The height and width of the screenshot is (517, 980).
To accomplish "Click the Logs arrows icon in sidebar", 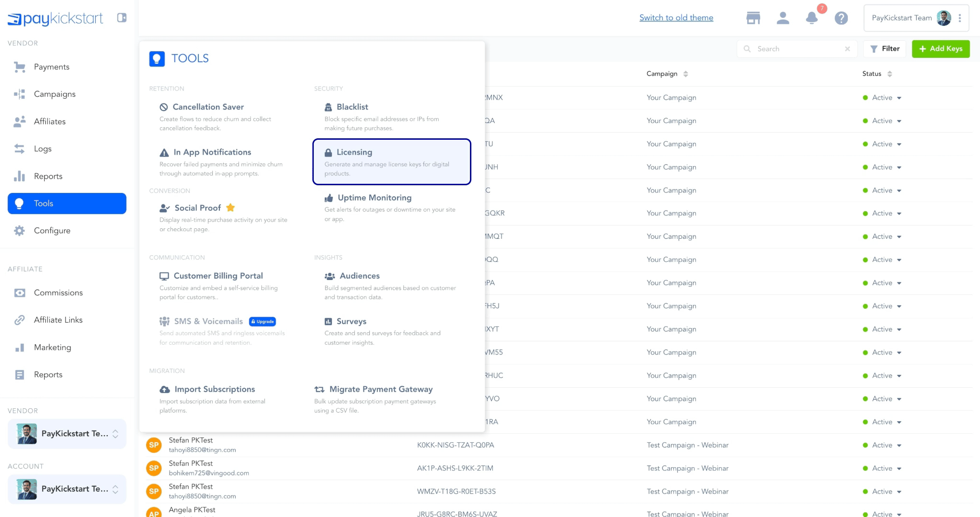I will (20, 149).
